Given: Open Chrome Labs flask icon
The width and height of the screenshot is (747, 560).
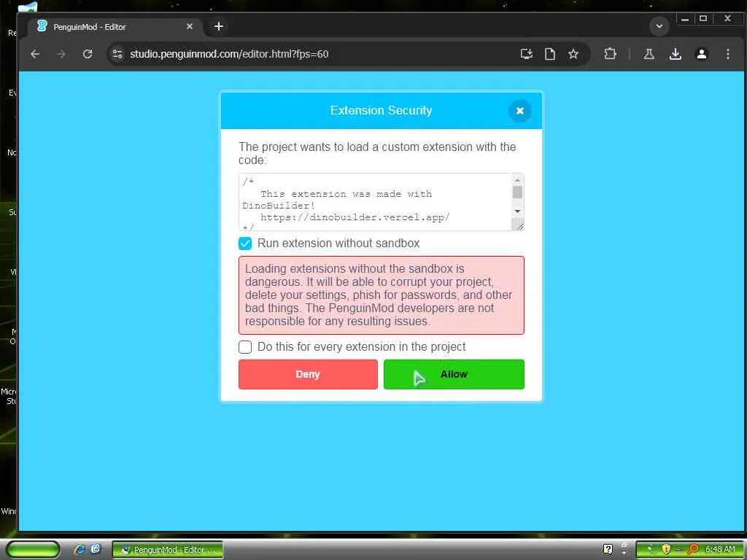Looking at the screenshot, I should coord(649,54).
